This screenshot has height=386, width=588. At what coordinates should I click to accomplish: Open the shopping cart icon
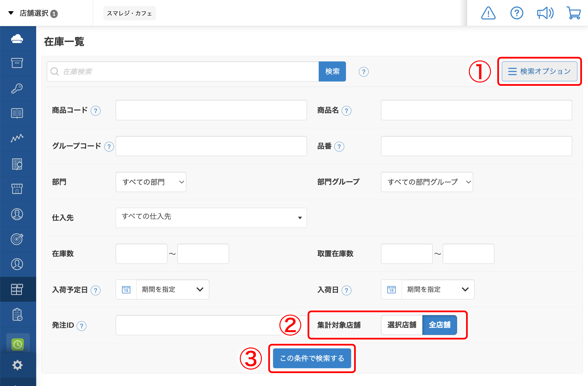coord(574,13)
